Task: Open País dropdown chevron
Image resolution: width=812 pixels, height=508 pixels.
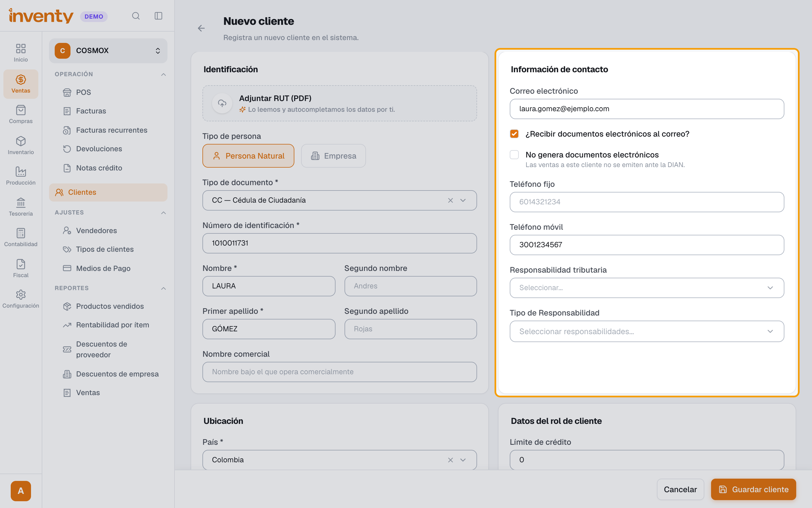Action: click(x=463, y=460)
